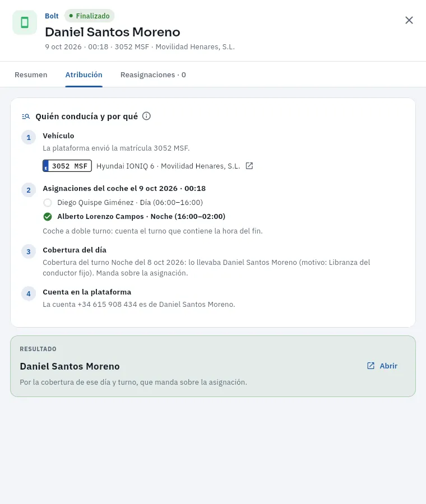Click 'Cuenta en la plataforma' step heading
This screenshot has height=504, width=426.
[x=87, y=292]
